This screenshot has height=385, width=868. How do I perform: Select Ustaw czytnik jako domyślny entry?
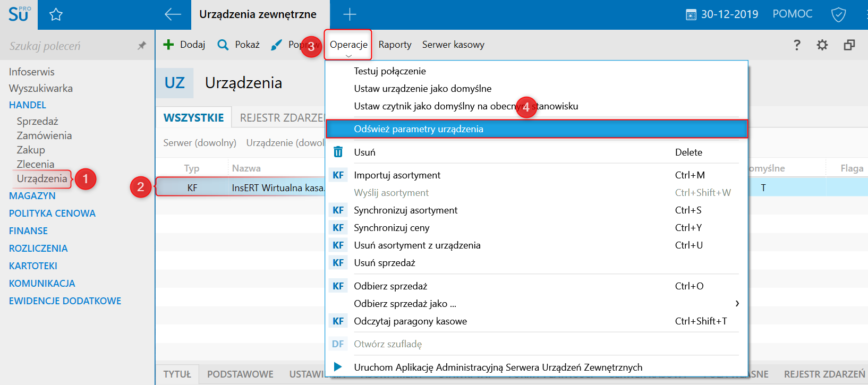537,106
